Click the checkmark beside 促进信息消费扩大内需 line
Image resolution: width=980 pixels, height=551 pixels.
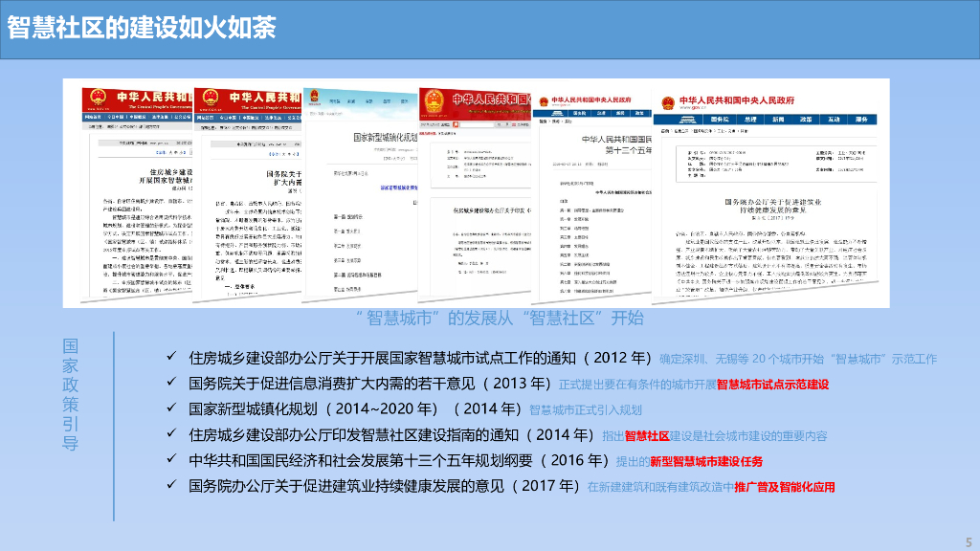tap(171, 381)
